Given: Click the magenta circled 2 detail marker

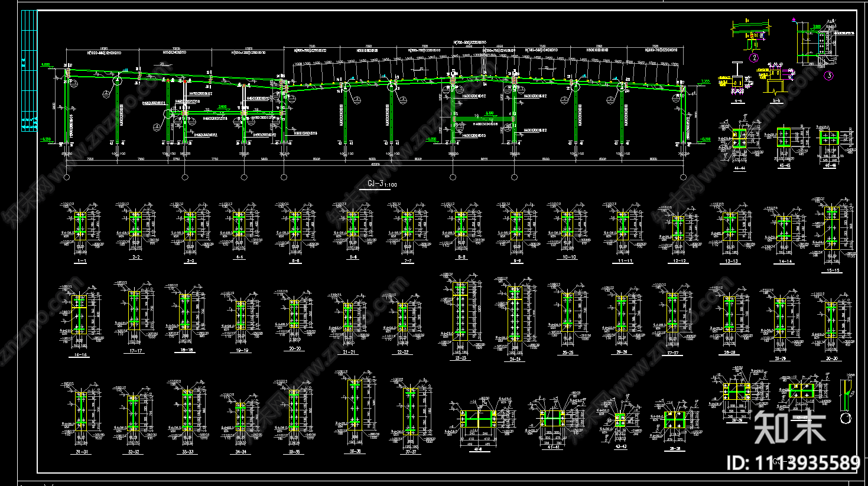Looking at the screenshot, I should coord(754,58).
